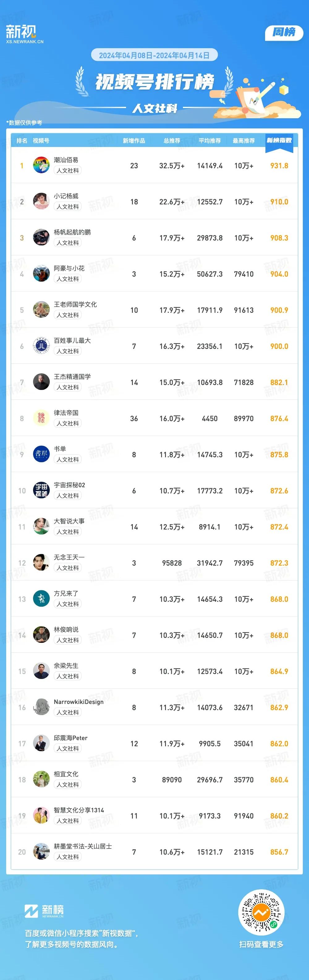Click the 百姓事儿最大 emblem avatar
The height and width of the screenshot is (980, 309).
click(41, 346)
